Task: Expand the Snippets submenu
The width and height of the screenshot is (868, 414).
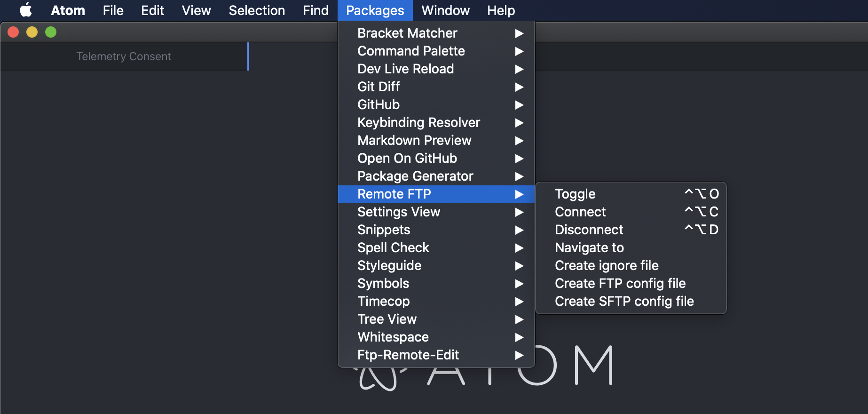Action: pyautogui.click(x=436, y=230)
